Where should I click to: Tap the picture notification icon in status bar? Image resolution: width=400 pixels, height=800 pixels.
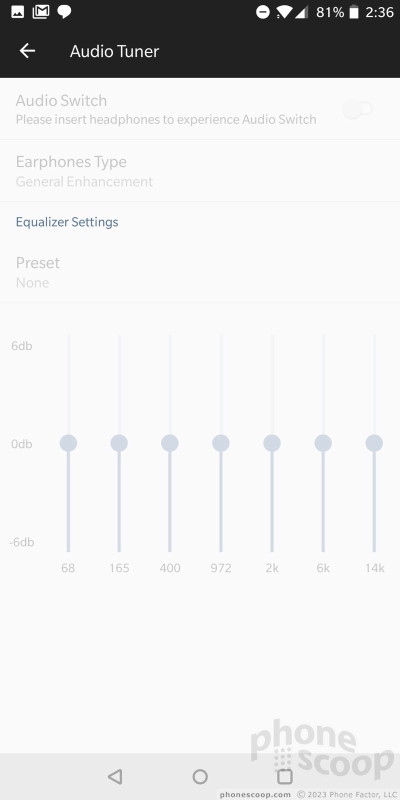click(x=17, y=12)
